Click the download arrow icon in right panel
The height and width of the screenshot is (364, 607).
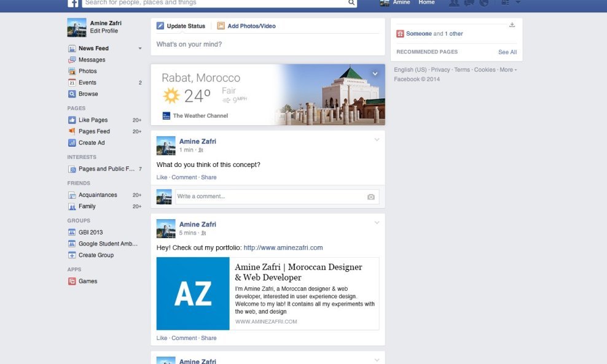tap(512, 25)
